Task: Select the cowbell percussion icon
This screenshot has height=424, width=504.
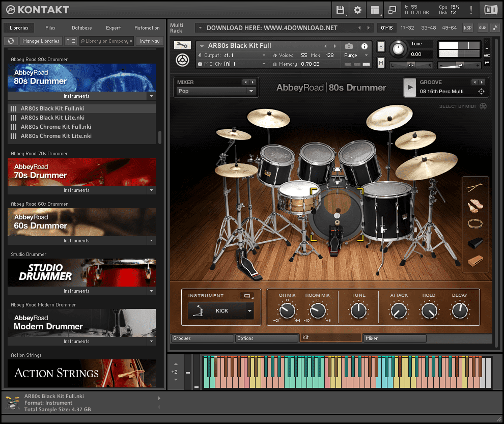Action: (x=474, y=243)
